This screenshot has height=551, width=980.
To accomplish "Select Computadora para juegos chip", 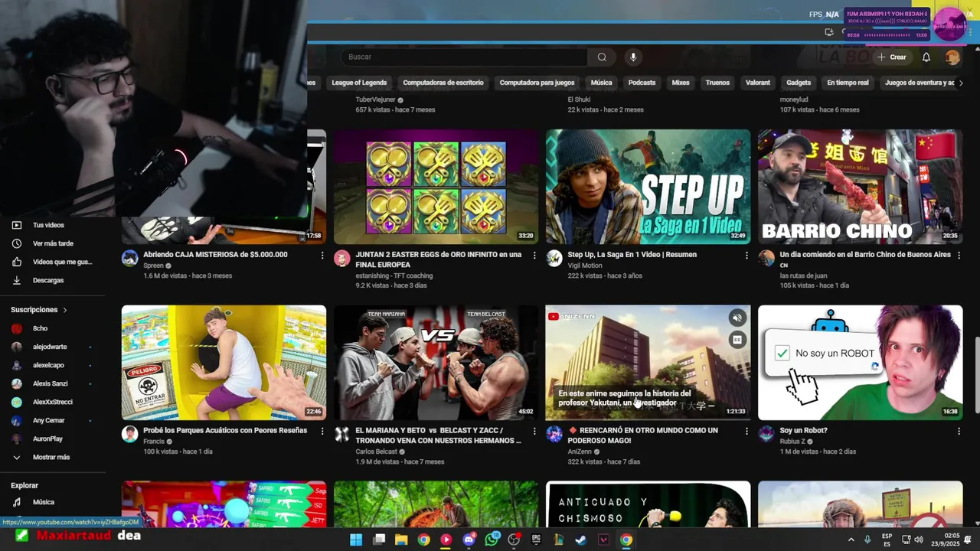I will click(537, 83).
